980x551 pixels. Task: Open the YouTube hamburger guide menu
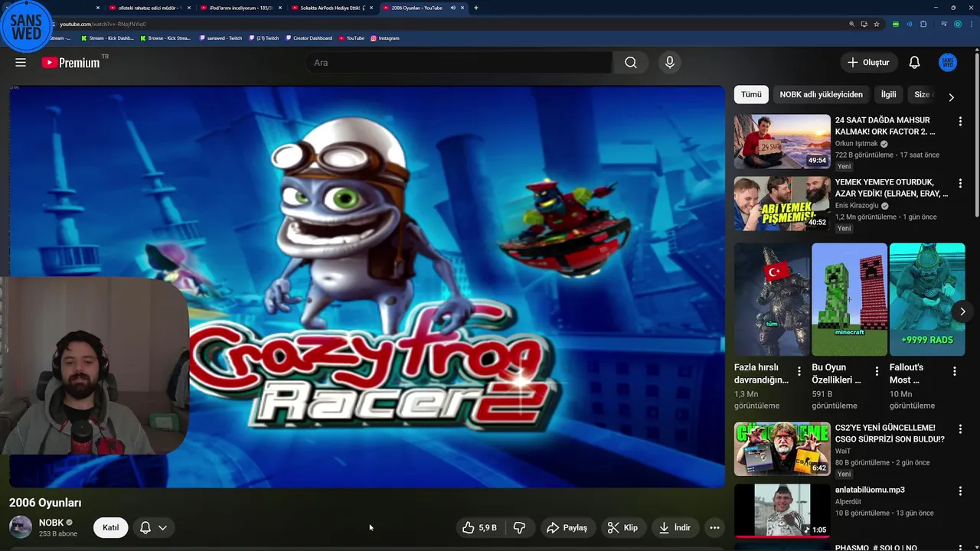point(21,63)
